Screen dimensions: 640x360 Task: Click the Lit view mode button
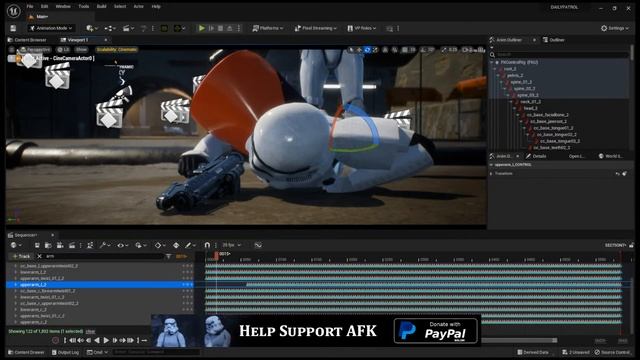[63, 49]
